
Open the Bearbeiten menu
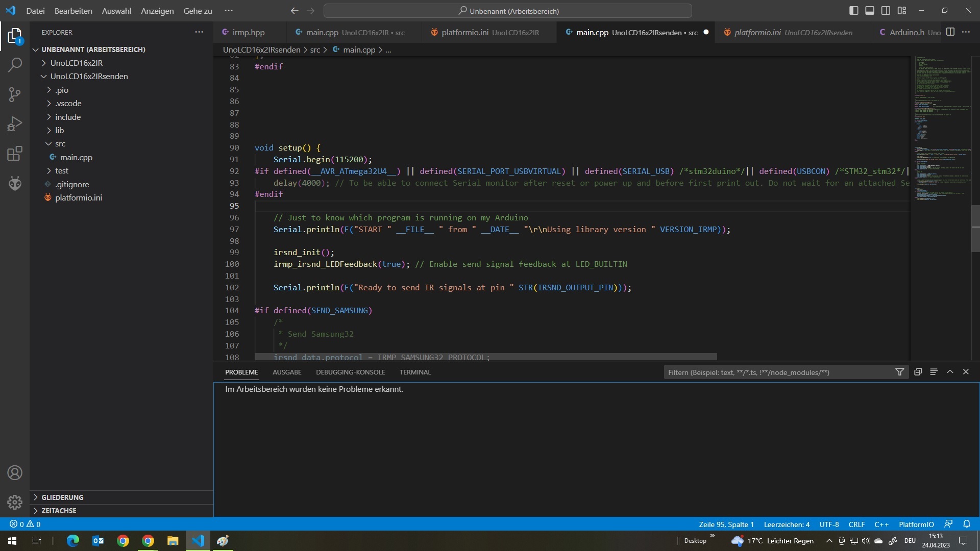(73, 11)
